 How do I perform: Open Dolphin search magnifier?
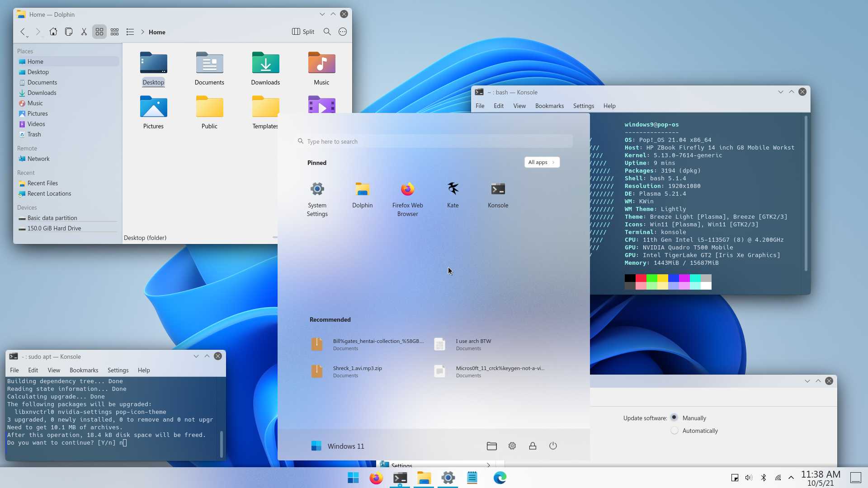coord(327,32)
